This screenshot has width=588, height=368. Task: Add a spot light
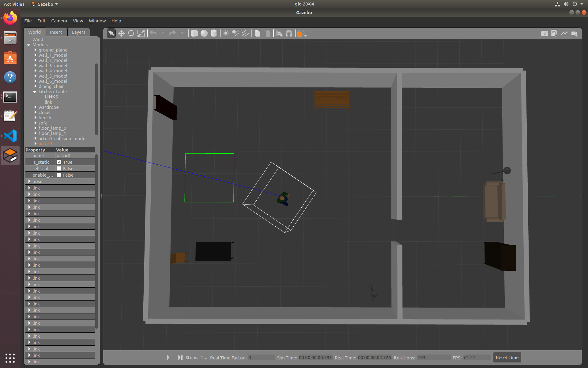(x=236, y=33)
